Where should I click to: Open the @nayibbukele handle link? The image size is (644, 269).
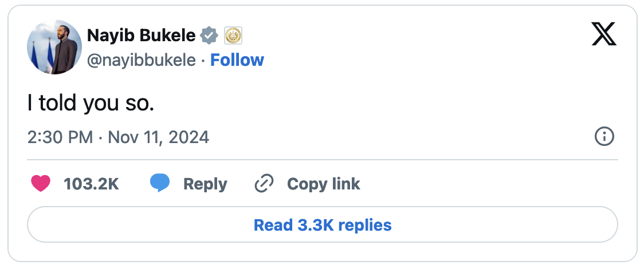pos(141,60)
